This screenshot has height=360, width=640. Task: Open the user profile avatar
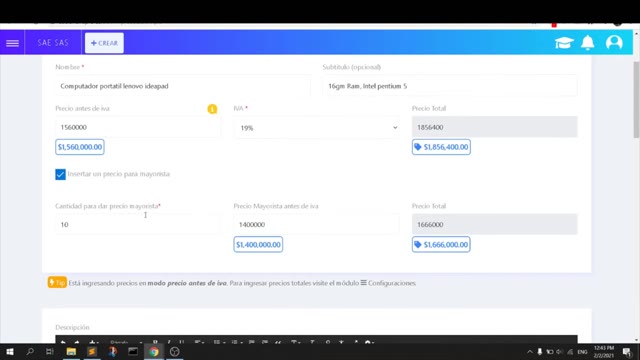(614, 42)
